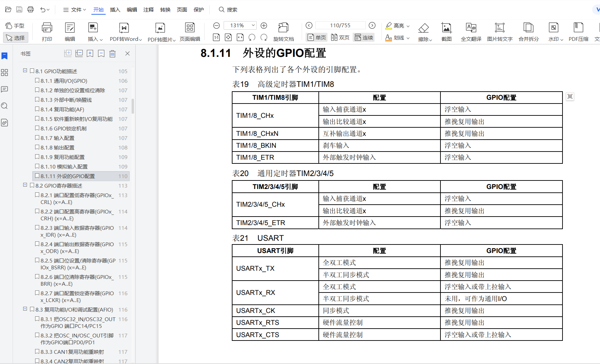Switch to the Page (页面) tab
Screen dimensions: 600x364
(x=182, y=10)
